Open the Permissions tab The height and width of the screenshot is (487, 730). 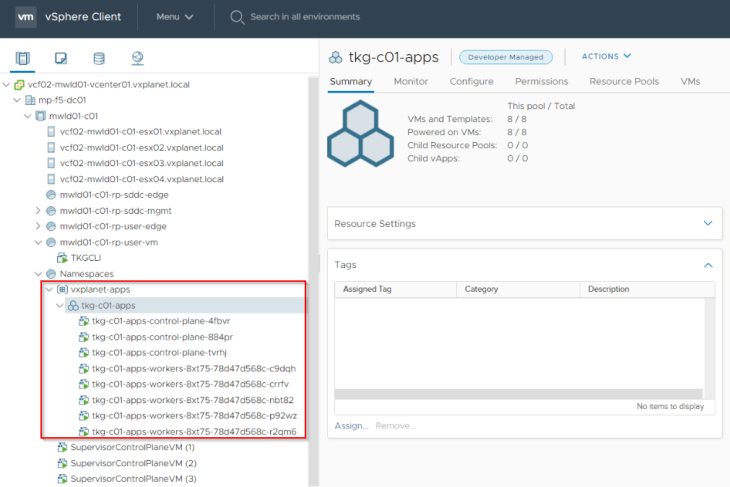(541, 81)
